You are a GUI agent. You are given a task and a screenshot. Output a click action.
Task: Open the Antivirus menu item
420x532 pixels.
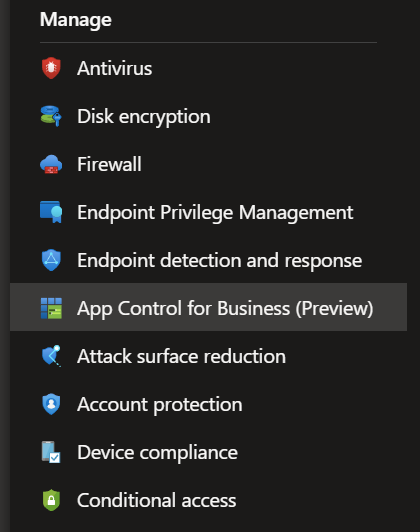115,68
